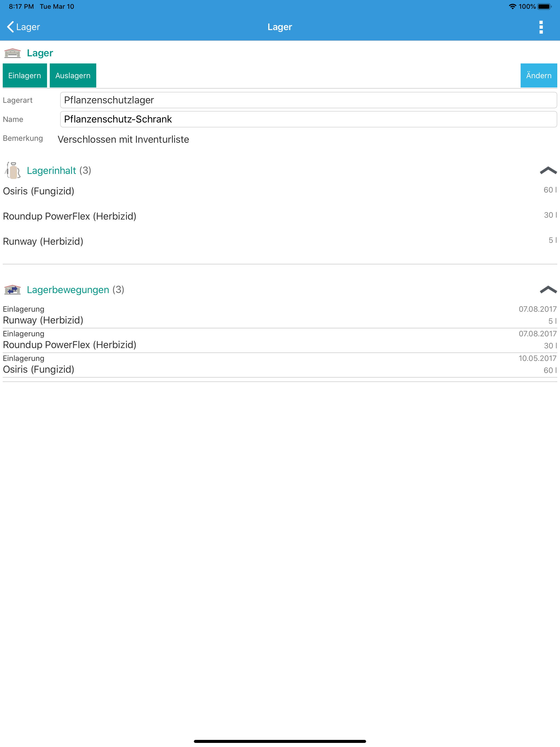
Task: Click the Ändern button
Action: 538,75
